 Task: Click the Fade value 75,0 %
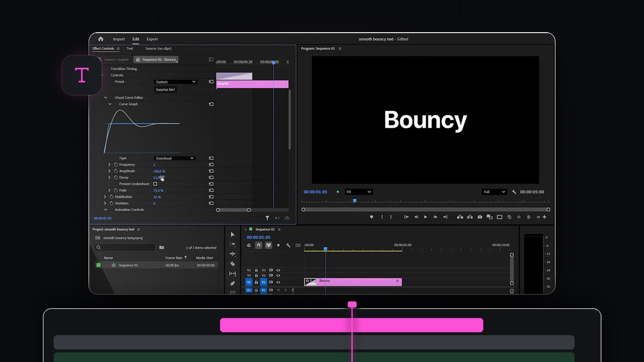click(x=158, y=190)
